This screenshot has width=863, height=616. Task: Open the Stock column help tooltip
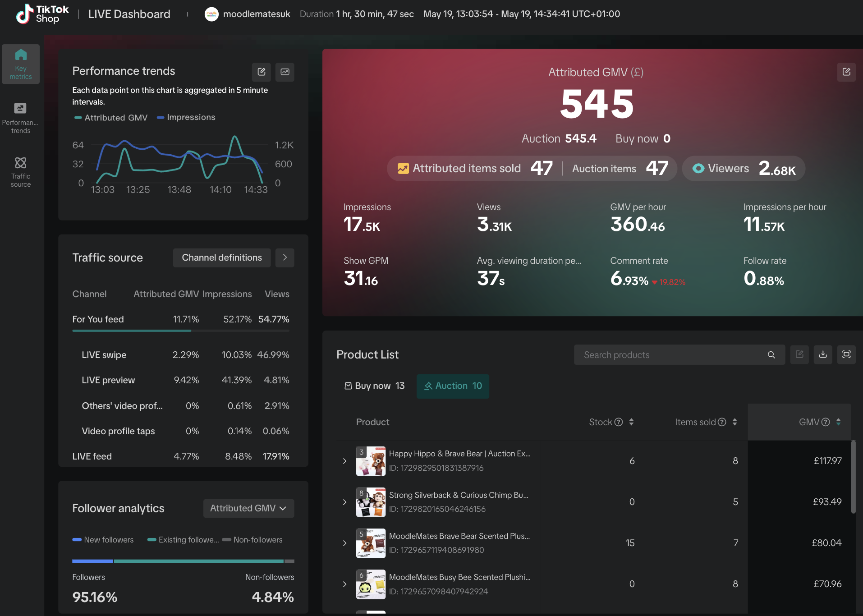coord(619,422)
